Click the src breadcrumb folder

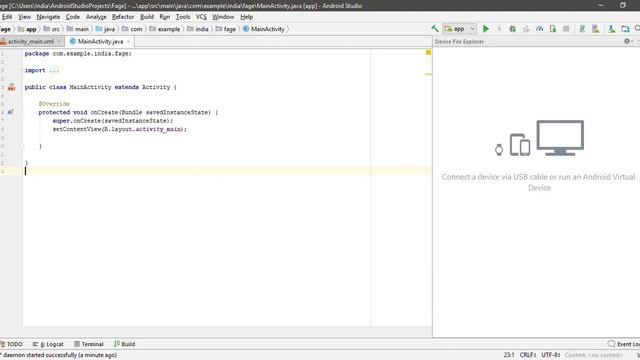point(51,29)
